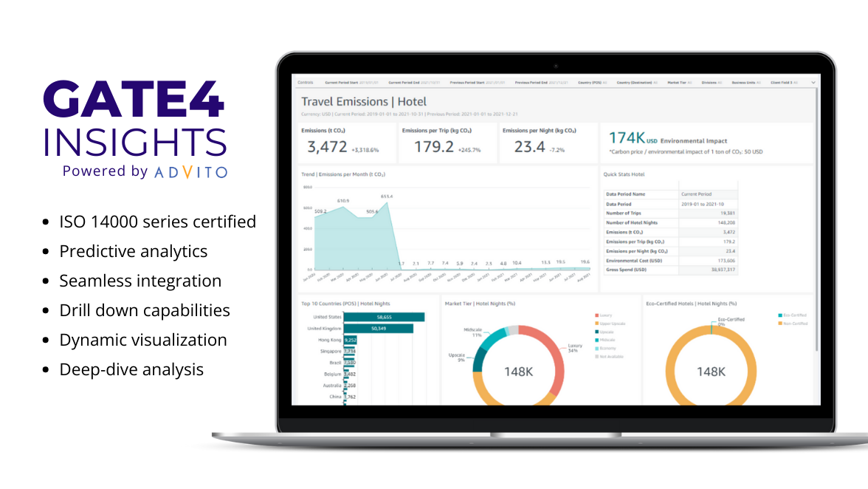The width and height of the screenshot is (868, 489).
Task: Open the Current Period End control
Action: click(414, 83)
